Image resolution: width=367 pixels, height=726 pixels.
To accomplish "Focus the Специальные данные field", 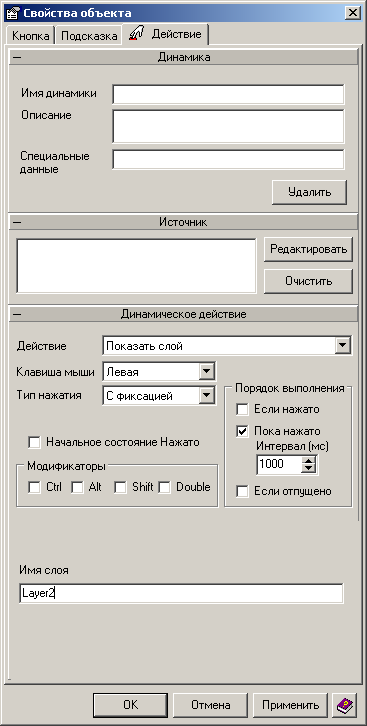I will point(228,159).
